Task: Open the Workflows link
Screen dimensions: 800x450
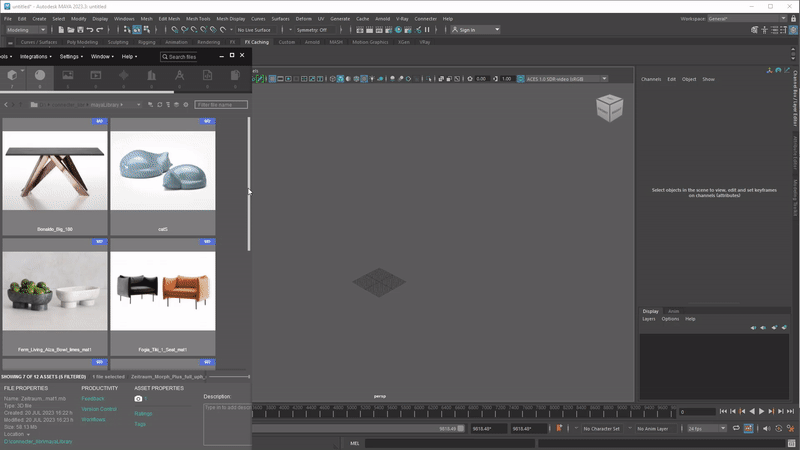Action: click(x=93, y=419)
